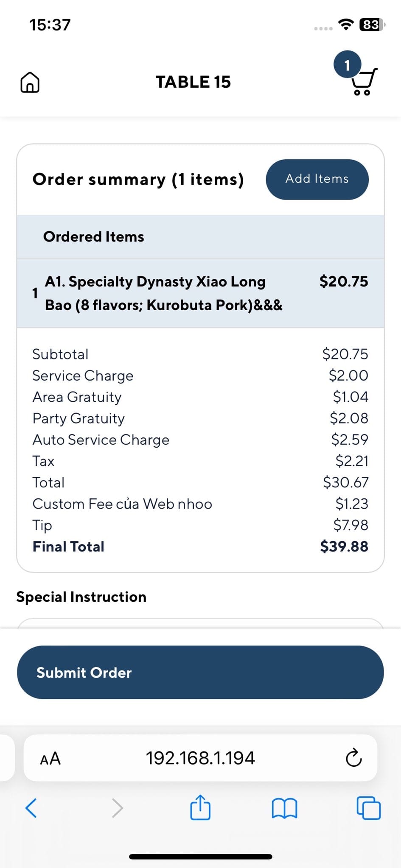
Task: Select the A1 Xiao Long Bao item
Action: [x=163, y=293]
